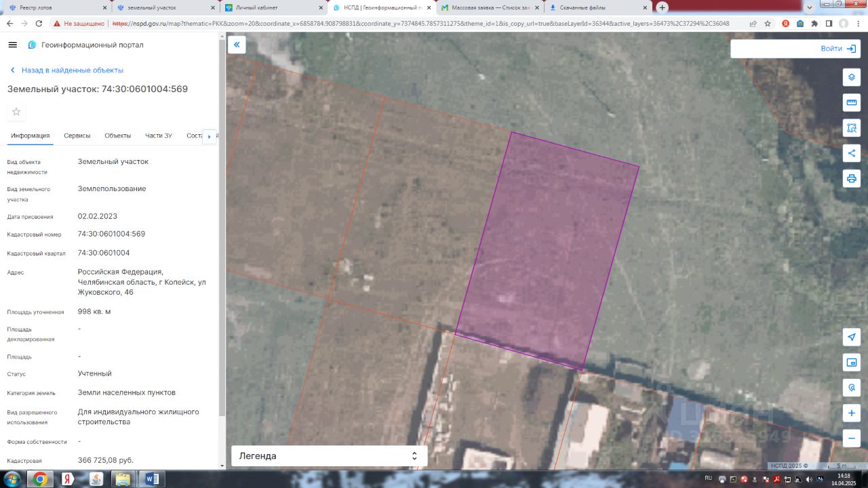The image size is (868, 488).
Task: Add the land plot to favorites star
Action: pyautogui.click(x=16, y=112)
